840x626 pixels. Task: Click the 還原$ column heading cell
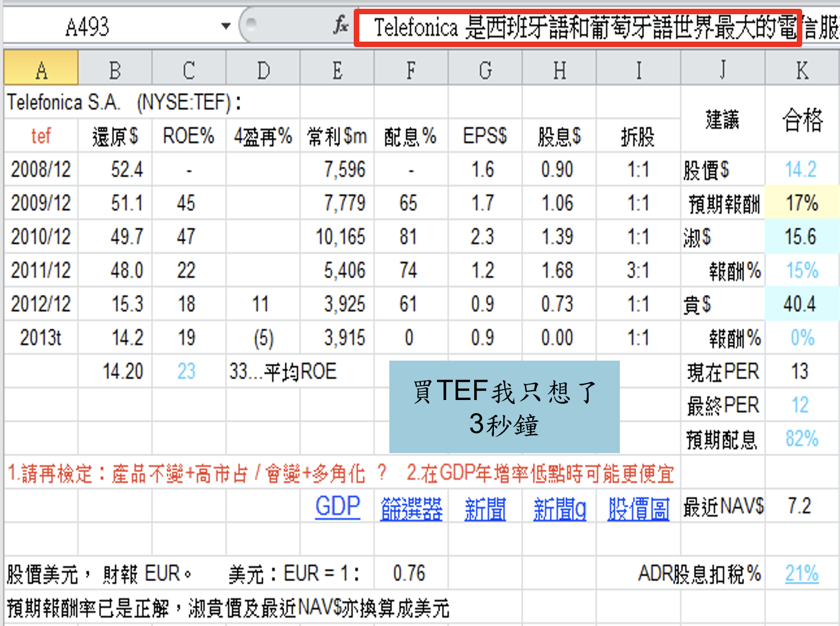[115, 135]
